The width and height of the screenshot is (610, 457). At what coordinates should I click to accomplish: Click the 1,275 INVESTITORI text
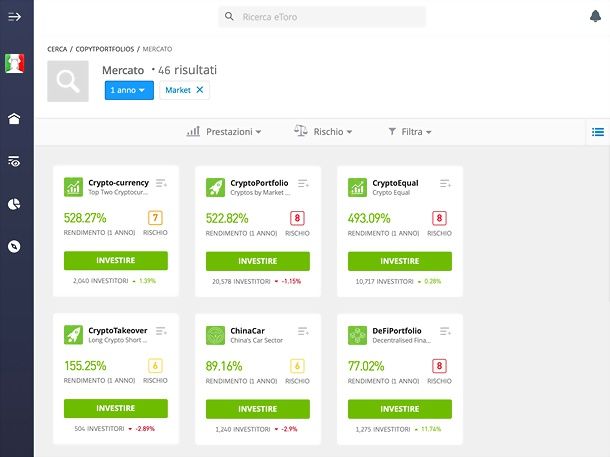click(x=383, y=429)
